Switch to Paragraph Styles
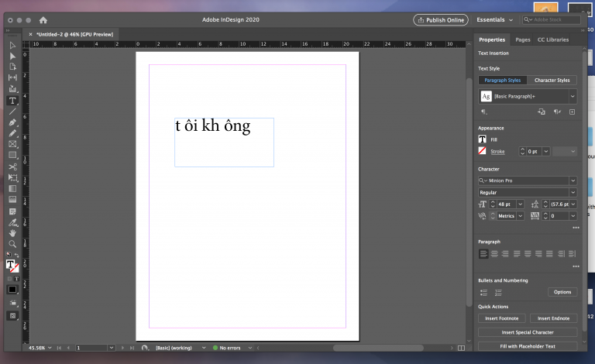Viewport: 595px width, 364px height. (x=502, y=80)
